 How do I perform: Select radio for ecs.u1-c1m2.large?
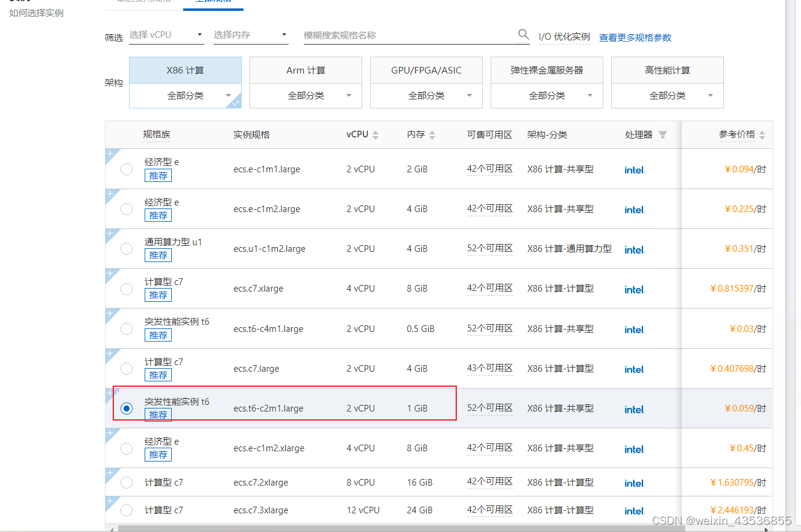coord(127,249)
